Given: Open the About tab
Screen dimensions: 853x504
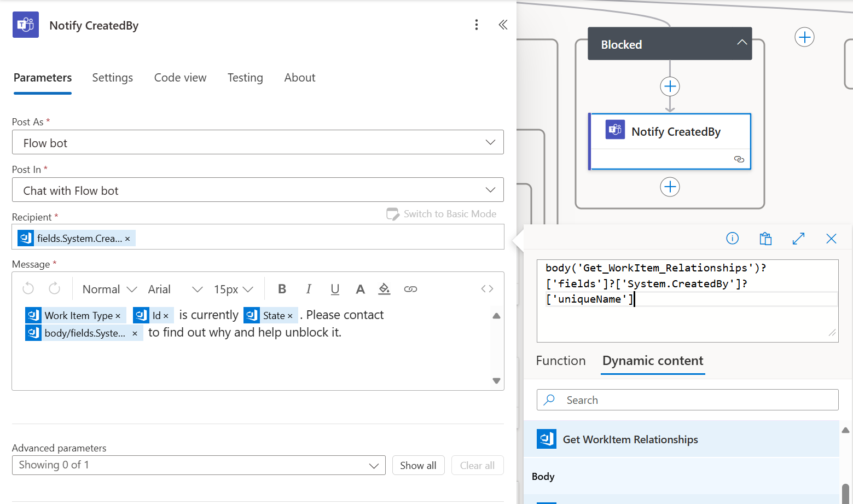Looking at the screenshot, I should 300,78.
